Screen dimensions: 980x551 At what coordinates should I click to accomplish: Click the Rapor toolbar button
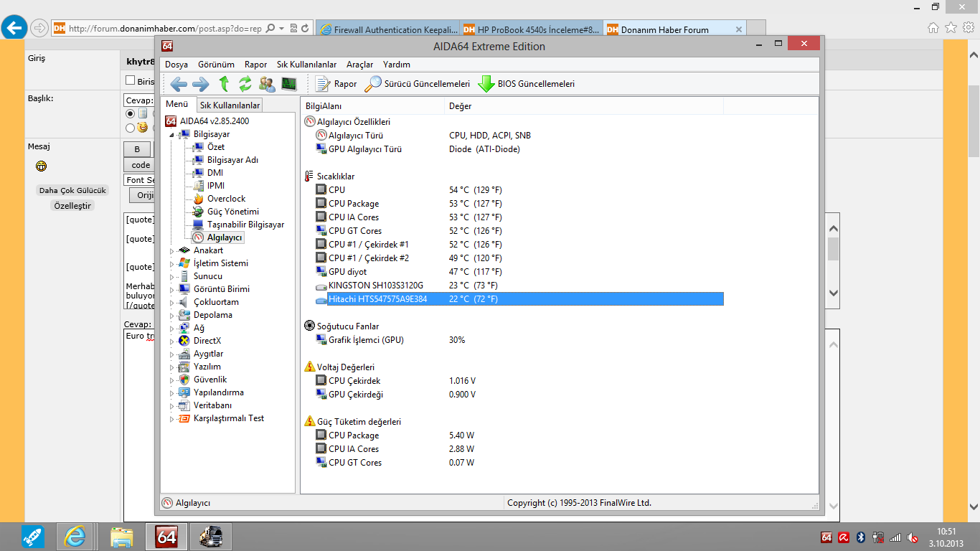336,84
